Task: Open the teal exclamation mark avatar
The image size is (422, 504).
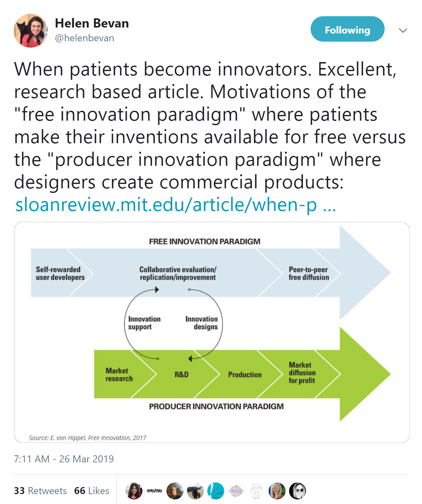Action: [216, 491]
